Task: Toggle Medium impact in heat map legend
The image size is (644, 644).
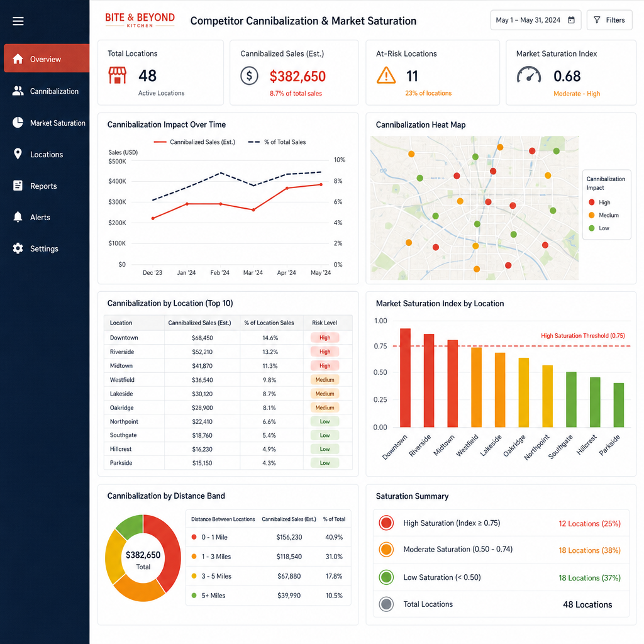Action: pyautogui.click(x=603, y=215)
